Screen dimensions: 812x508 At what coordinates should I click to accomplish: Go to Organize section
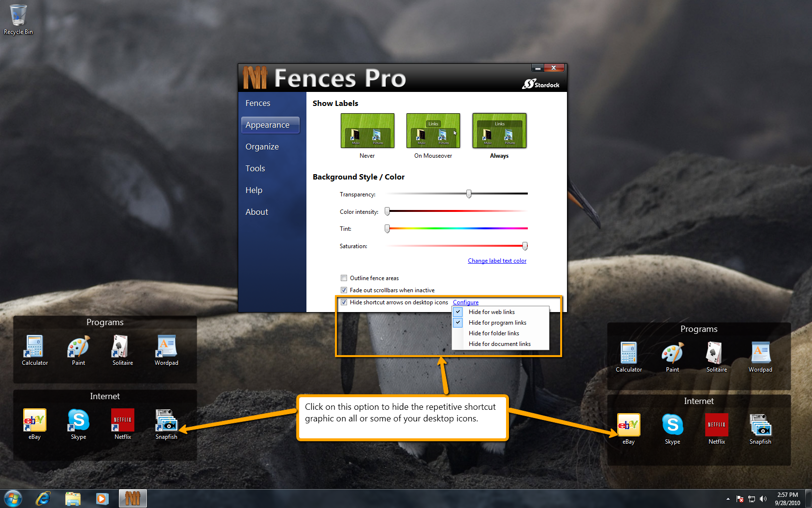[x=262, y=147]
